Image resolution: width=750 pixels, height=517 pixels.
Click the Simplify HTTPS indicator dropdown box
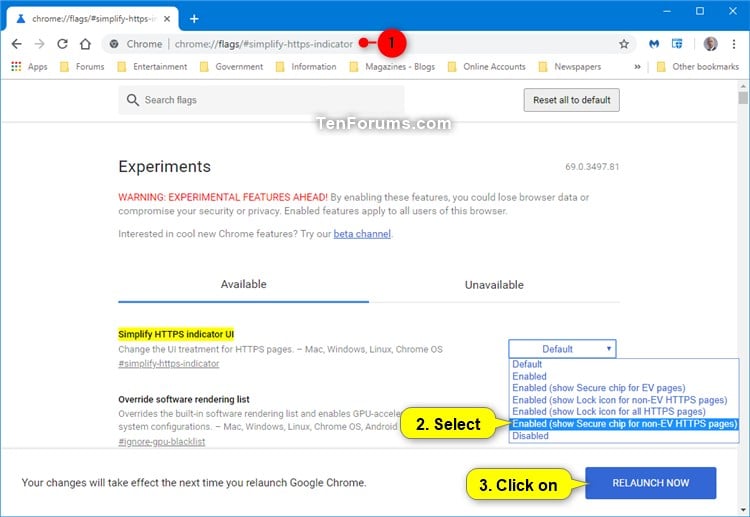tap(562, 349)
